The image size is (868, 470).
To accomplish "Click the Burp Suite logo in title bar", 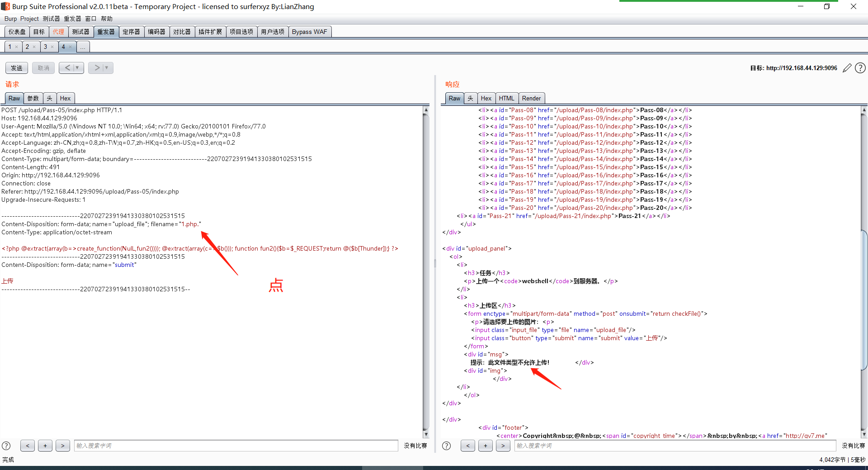I will point(5,6).
